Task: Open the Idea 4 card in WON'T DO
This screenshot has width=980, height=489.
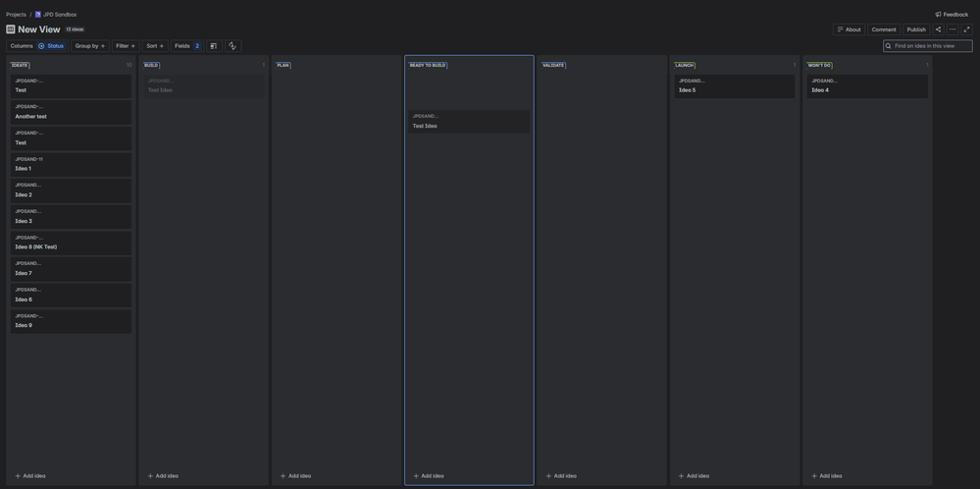Action: (867, 86)
